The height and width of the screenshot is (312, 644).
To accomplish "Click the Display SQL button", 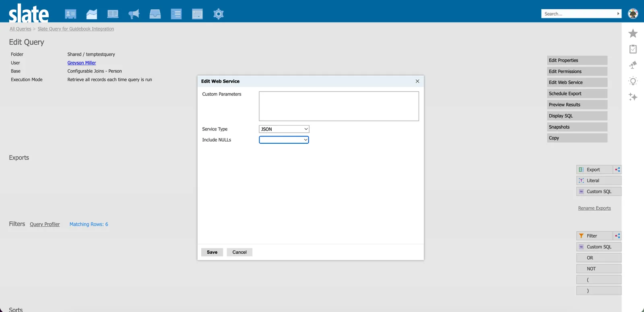I will 577,116.
